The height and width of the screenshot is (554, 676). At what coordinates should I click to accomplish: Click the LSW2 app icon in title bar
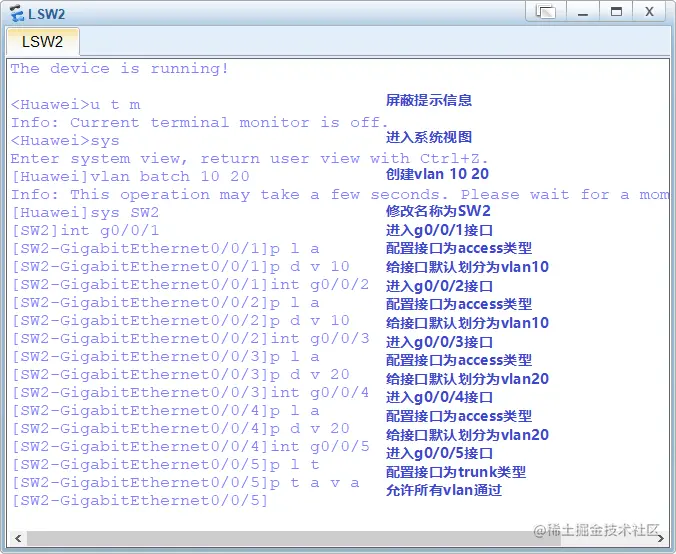(x=16, y=13)
